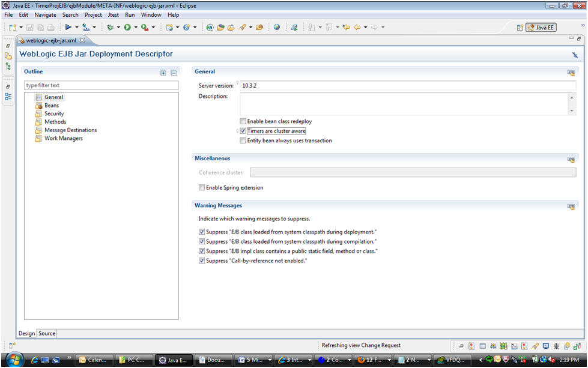The image size is (588, 368).
Task: Open the Debug dropdown arrow
Action: [x=118, y=28]
